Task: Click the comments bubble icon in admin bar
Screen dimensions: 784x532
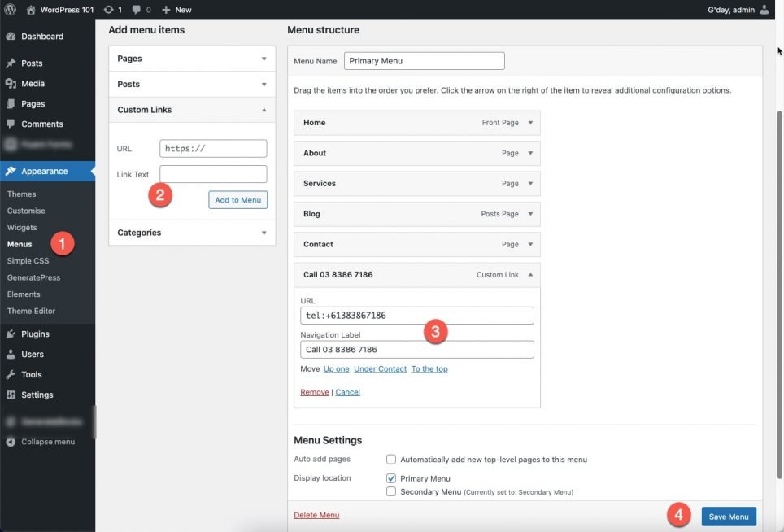Action: point(136,10)
